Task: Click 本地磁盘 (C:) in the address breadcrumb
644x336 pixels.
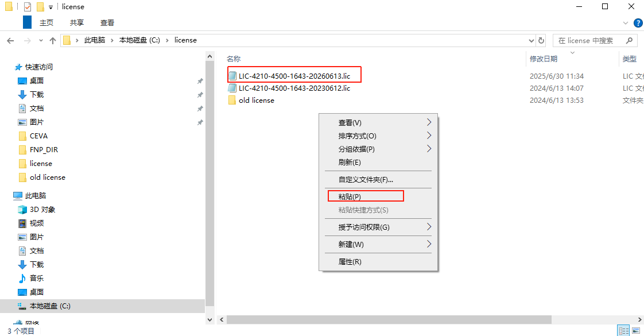Action: [139, 40]
